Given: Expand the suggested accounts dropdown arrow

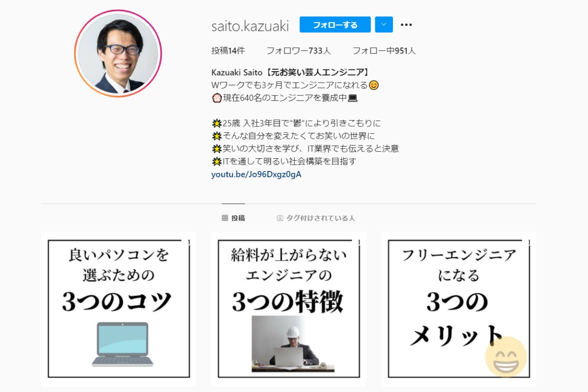Looking at the screenshot, I should pyautogui.click(x=384, y=24).
